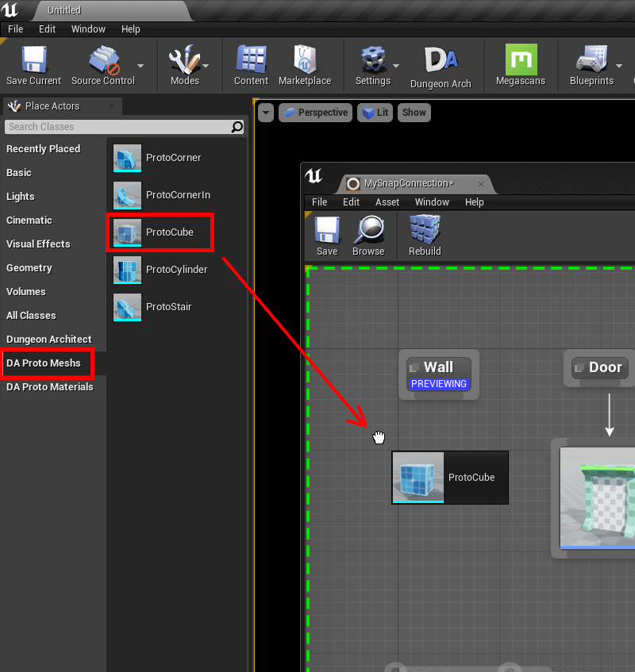Click the ProtoCylinder mesh thumbnail
This screenshot has height=672, width=635.
point(127,270)
